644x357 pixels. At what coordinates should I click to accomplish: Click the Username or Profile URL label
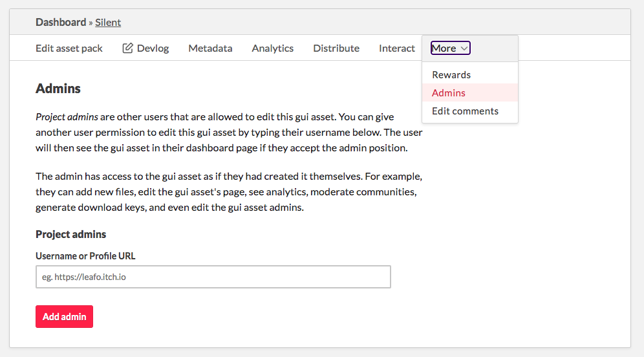(x=85, y=256)
